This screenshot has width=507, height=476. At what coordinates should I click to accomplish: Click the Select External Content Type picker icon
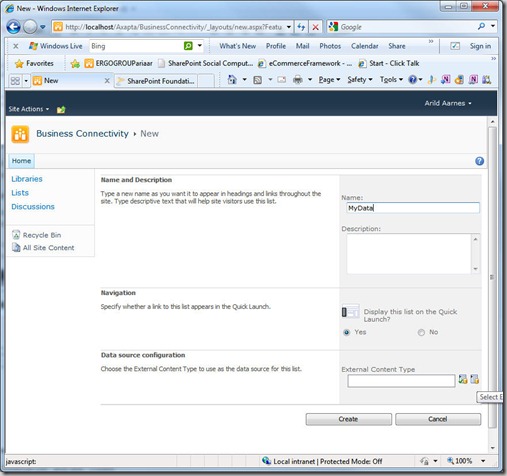[x=474, y=379]
